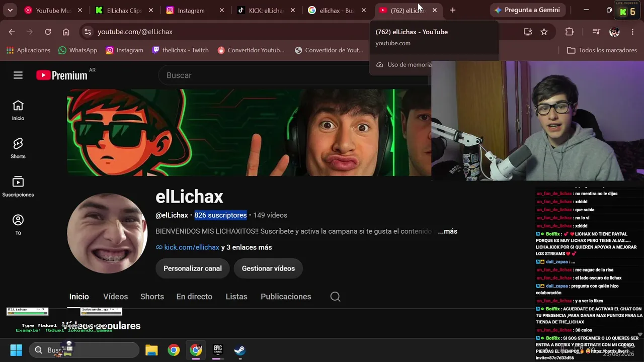Reload the current page
Image resolution: width=644 pixels, height=362 pixels.
coord(48,32)
